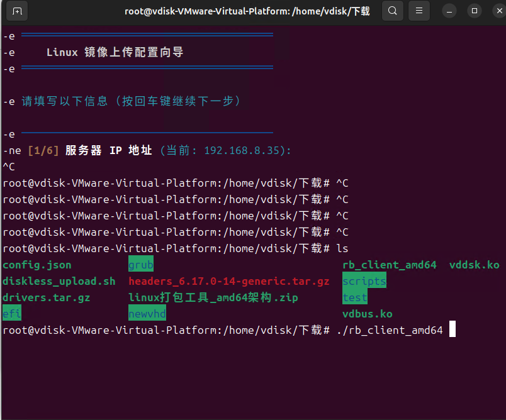The width and height of the screenshot is (506, 420).
Task: Close the terminal window
Action: click(493, 11)
